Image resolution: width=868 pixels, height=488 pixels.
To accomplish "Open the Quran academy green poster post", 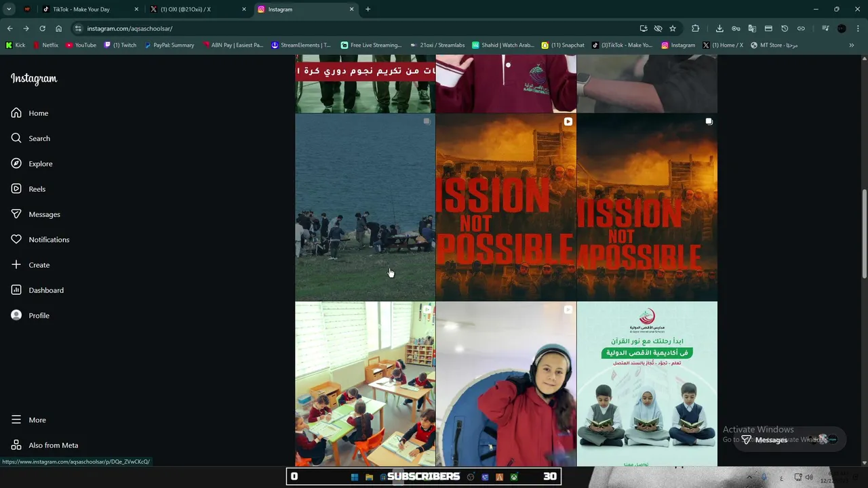I will coord(647,384).
